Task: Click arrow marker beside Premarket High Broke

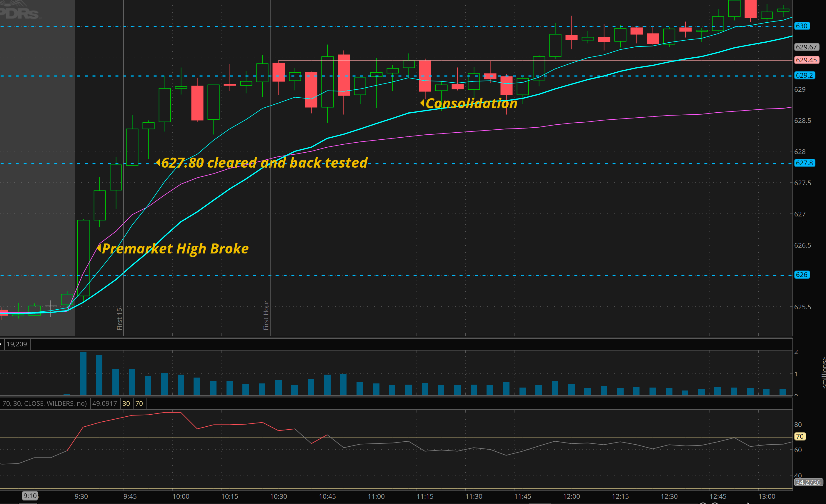Action: (x=99, y=248)
